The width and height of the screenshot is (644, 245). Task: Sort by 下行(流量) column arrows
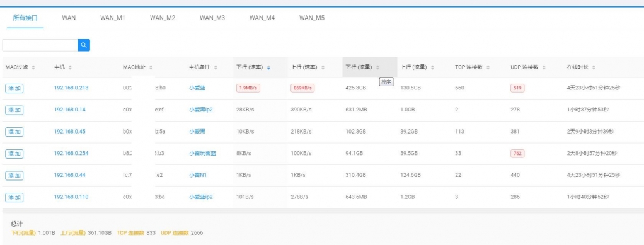pos(377,67)
